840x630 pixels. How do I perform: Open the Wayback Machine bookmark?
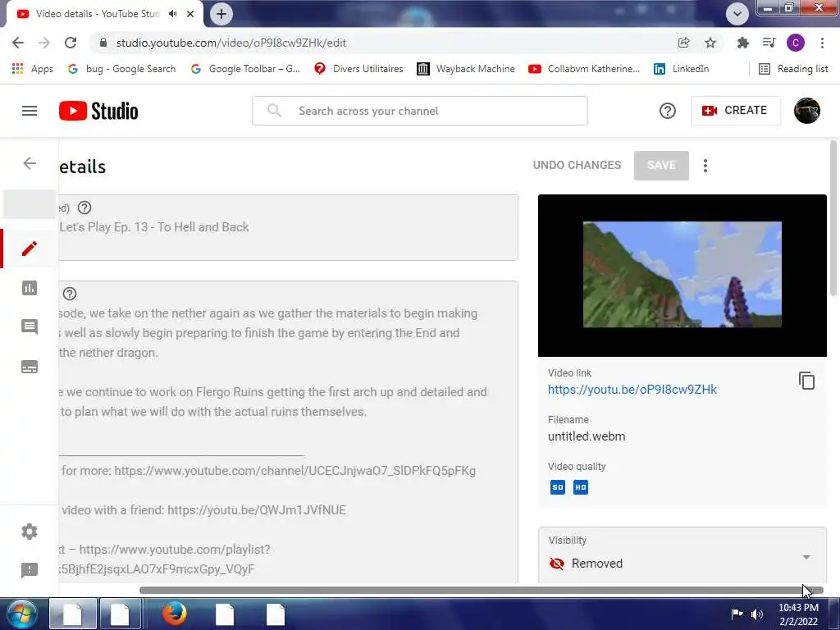click(x=466, y=69)
